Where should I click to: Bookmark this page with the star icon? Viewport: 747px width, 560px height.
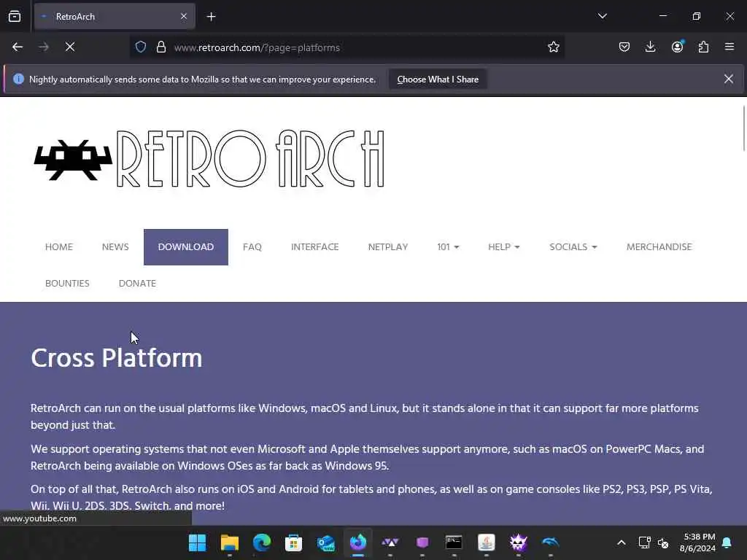click(x=553, y=47)
